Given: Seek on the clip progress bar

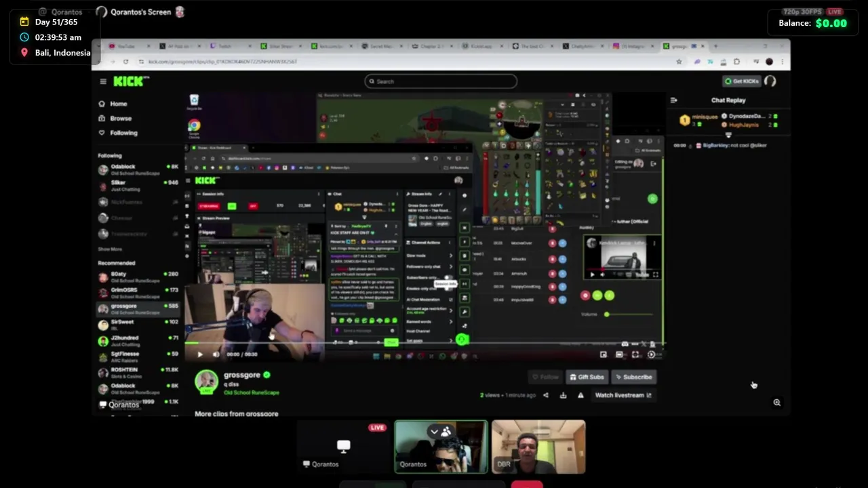Looking at the screenshot, I should [427, 343].
